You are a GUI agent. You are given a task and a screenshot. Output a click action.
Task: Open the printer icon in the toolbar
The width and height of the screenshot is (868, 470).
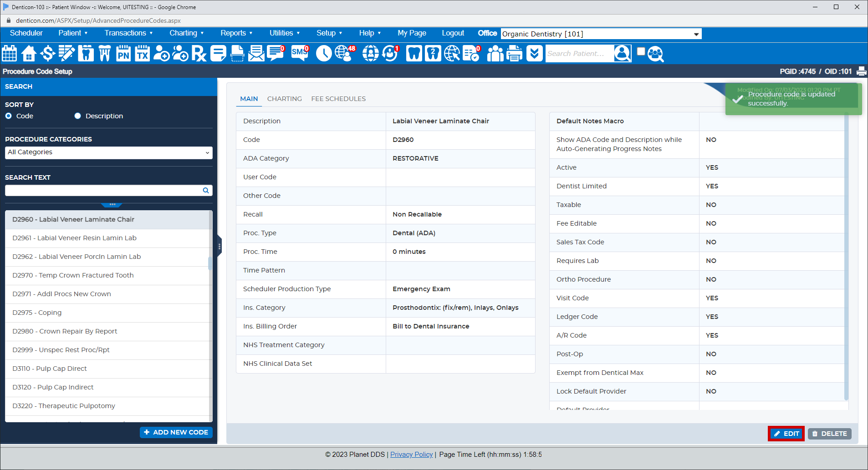[514, 53]
